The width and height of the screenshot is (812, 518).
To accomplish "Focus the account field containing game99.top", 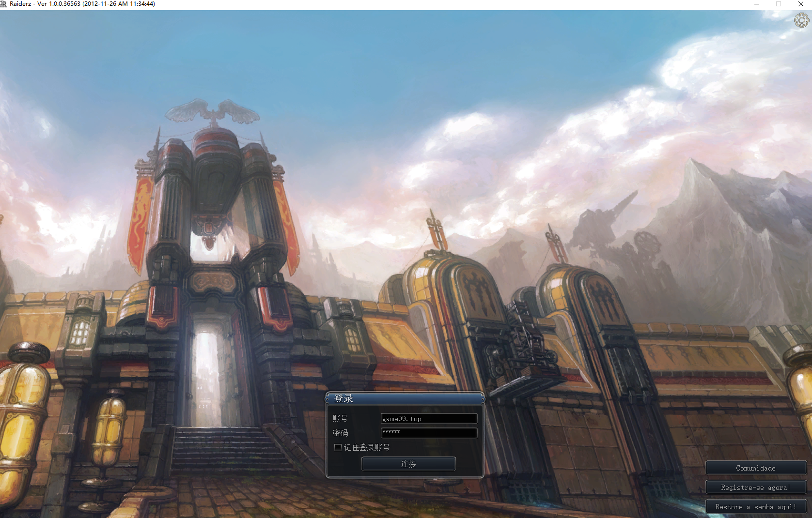I will 429,418.
